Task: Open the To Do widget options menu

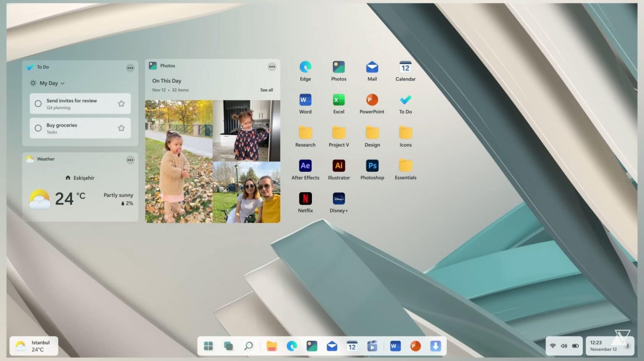Action: [x=130, y=67]
